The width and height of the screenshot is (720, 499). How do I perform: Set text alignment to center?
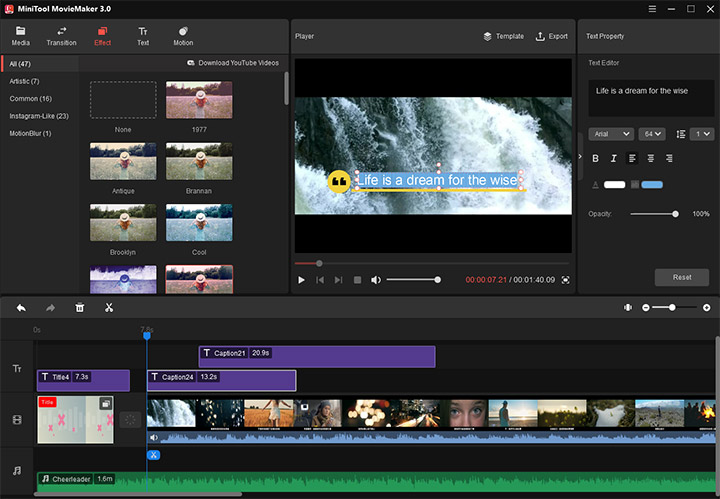(651, 158)
